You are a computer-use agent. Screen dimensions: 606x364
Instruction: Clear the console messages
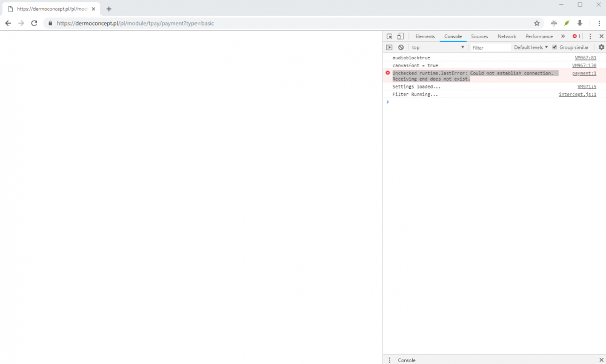[400, 47]
